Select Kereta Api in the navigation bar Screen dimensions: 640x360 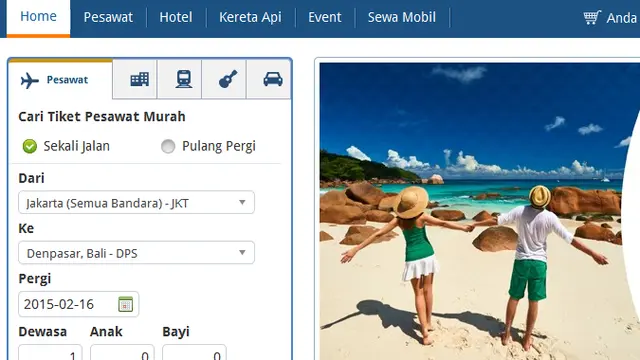click(250, 17)
